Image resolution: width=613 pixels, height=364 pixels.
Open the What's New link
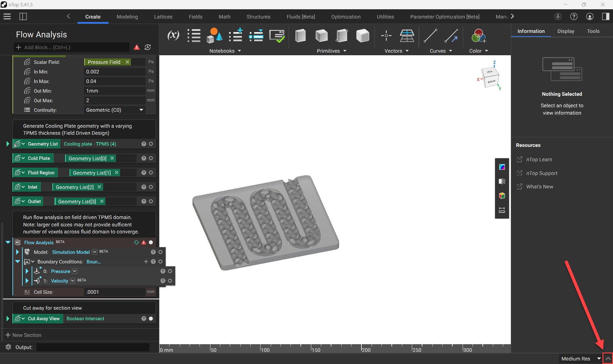point(540,187)
